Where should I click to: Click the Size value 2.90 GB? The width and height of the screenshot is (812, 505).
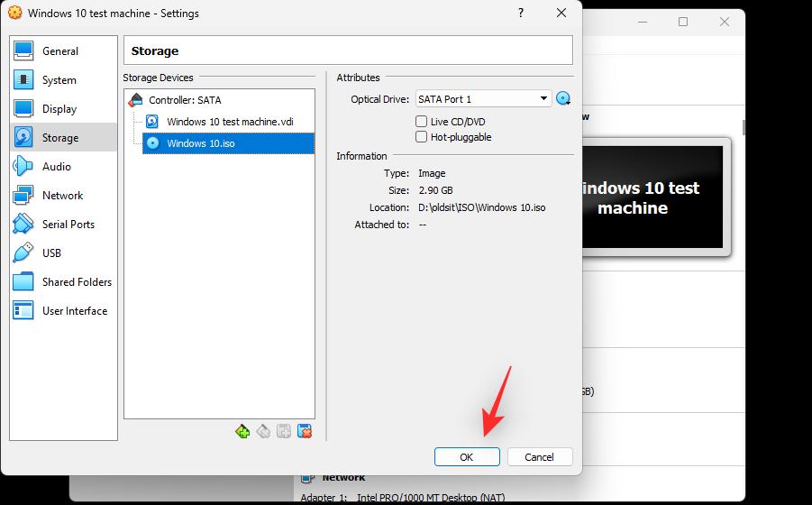tap(435, 190)
